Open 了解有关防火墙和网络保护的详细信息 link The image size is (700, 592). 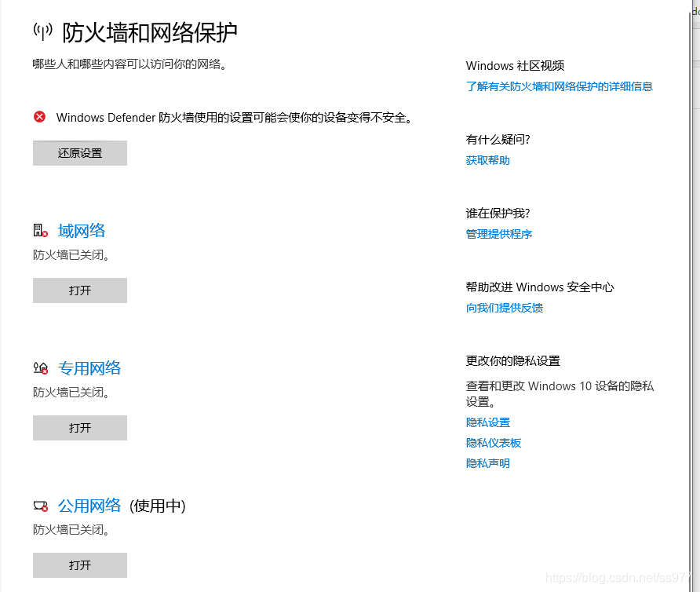coord(560,86)
